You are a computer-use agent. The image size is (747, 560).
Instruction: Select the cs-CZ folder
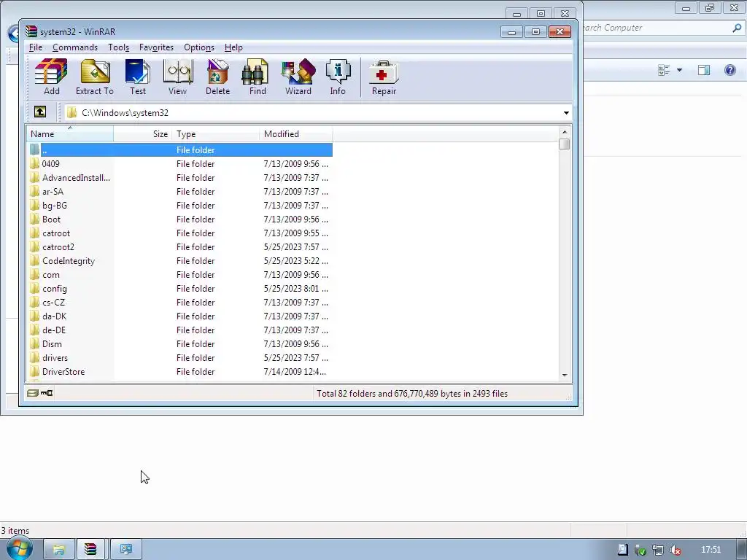pos(179,303)
